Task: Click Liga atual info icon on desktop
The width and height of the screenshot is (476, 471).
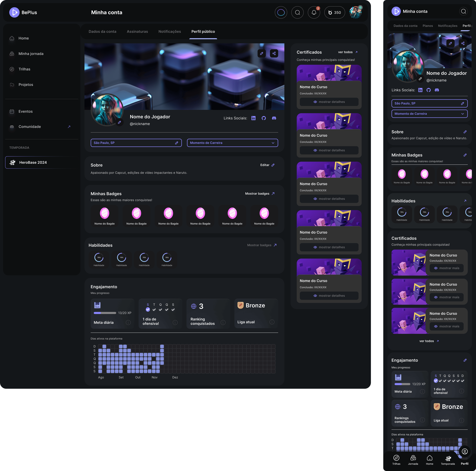Action: pyautogui.click(x=272, y=322)
